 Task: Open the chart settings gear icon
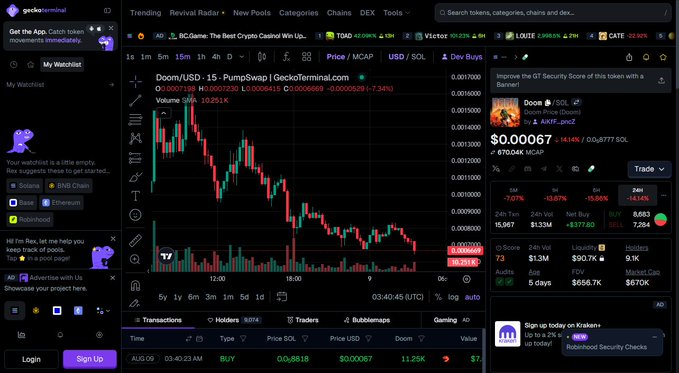(x=466, y=279)
